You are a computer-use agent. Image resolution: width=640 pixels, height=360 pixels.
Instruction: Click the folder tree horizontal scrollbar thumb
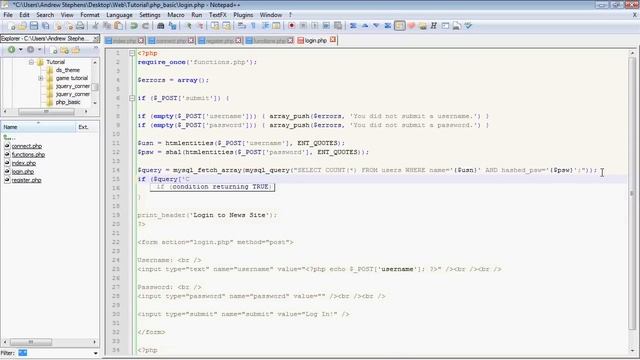pos(46,111)
